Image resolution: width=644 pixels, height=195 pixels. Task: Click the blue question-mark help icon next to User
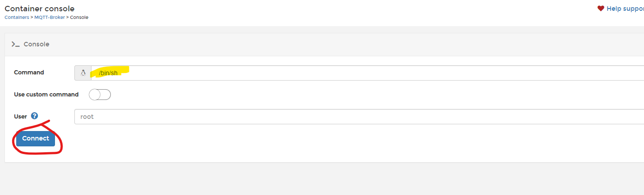click(35, 116)
